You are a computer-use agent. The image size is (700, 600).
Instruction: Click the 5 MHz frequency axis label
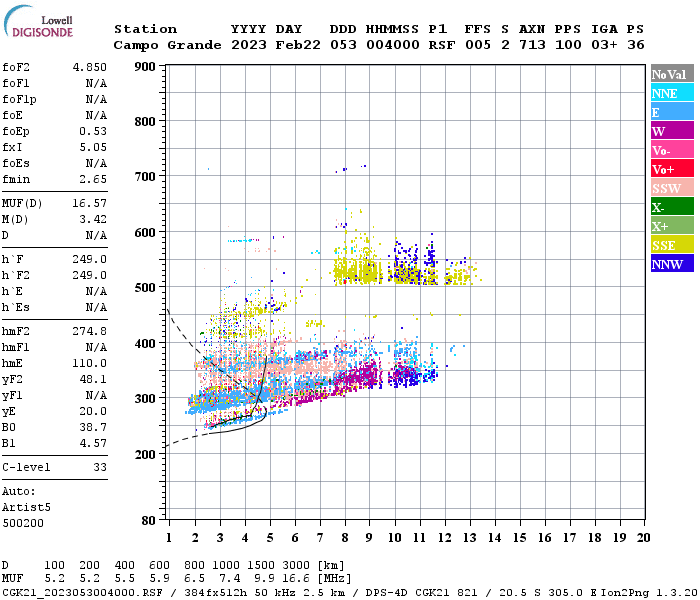270,538
